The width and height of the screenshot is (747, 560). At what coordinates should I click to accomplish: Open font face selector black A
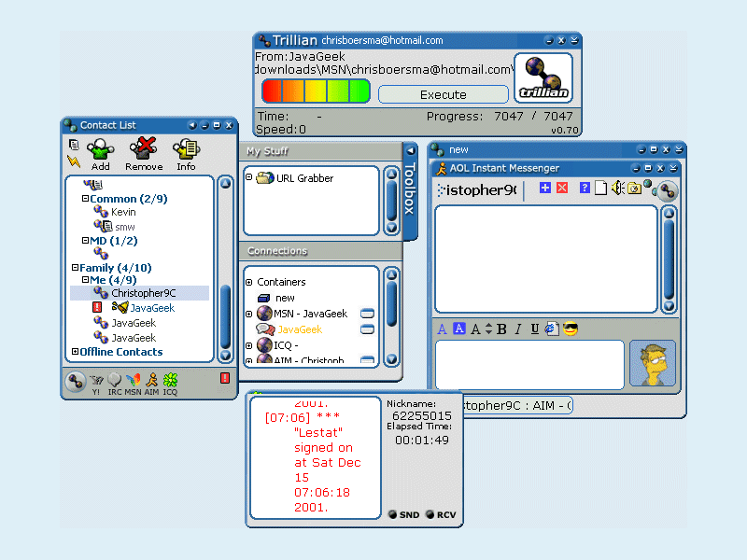(x=475, y=329)
